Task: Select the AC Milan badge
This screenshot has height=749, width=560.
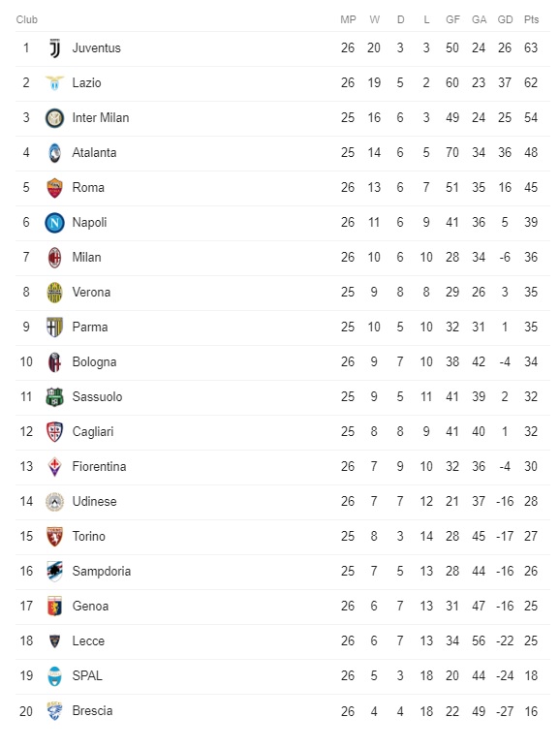Action: (x=54, y=258)
